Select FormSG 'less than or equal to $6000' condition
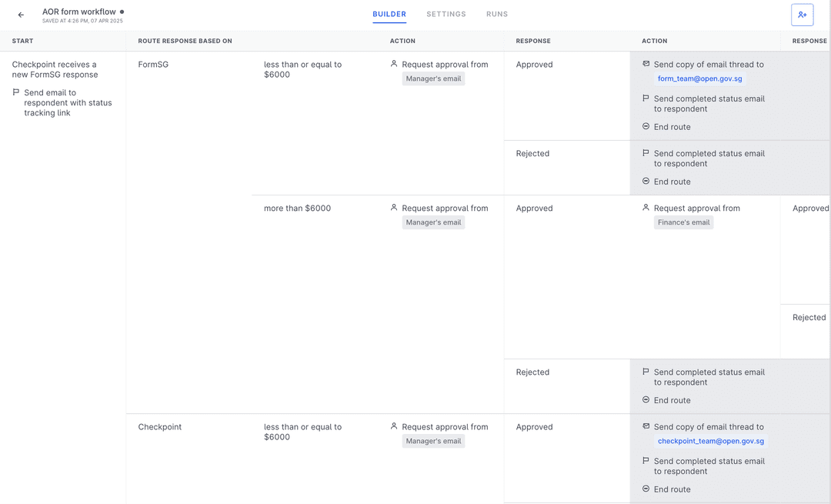The width and height of the screenshot is (831, 504). (x=302, y=69)
